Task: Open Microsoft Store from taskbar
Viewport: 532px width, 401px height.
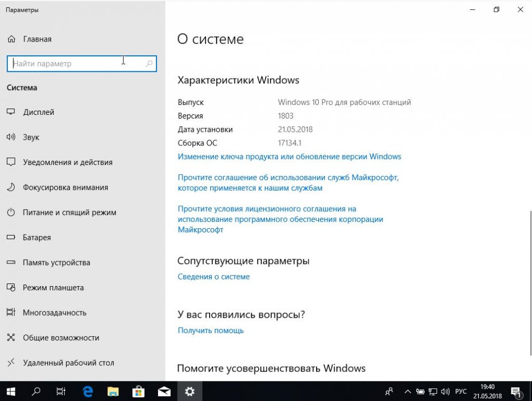Action: [x=139, y=392]
